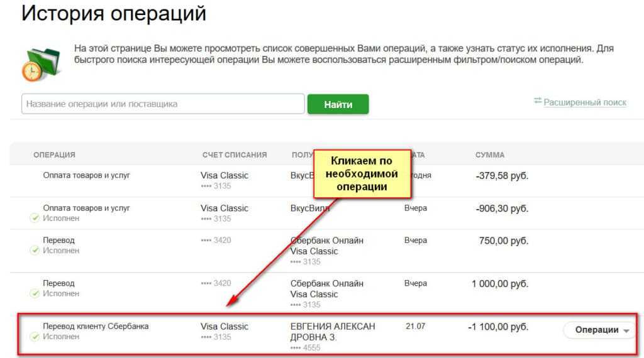The height and width of the screenshot is (358, 644).
Task: Click the -1 100,00 руб. amount
Action: (498, 327)
